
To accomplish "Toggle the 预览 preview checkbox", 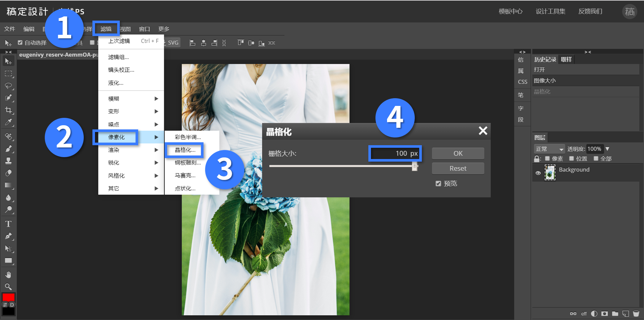I will 438,184.
